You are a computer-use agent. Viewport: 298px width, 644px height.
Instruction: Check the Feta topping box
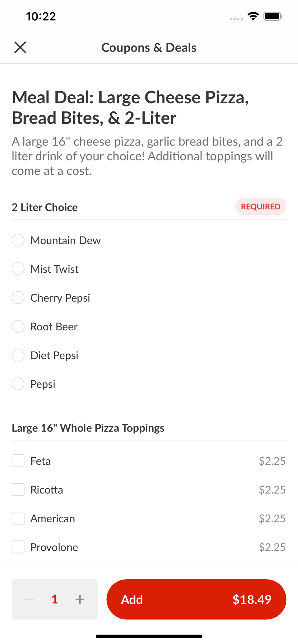18,461
